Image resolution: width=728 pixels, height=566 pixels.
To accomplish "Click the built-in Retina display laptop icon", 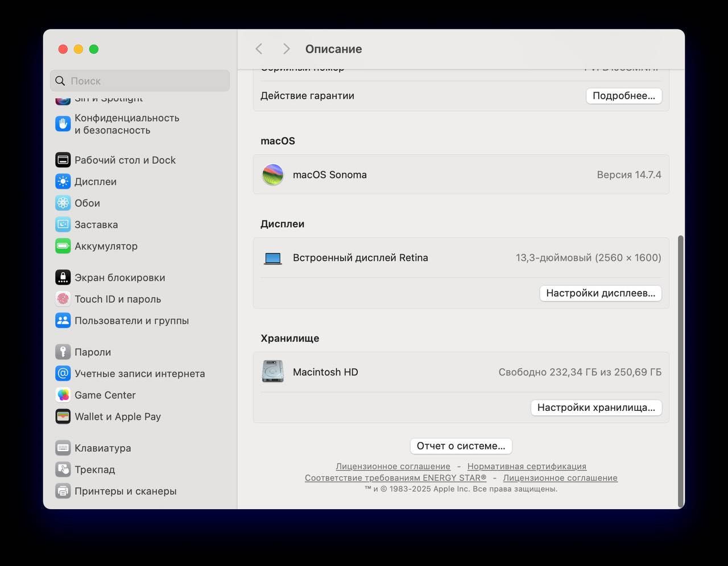I will pos(273,258).
